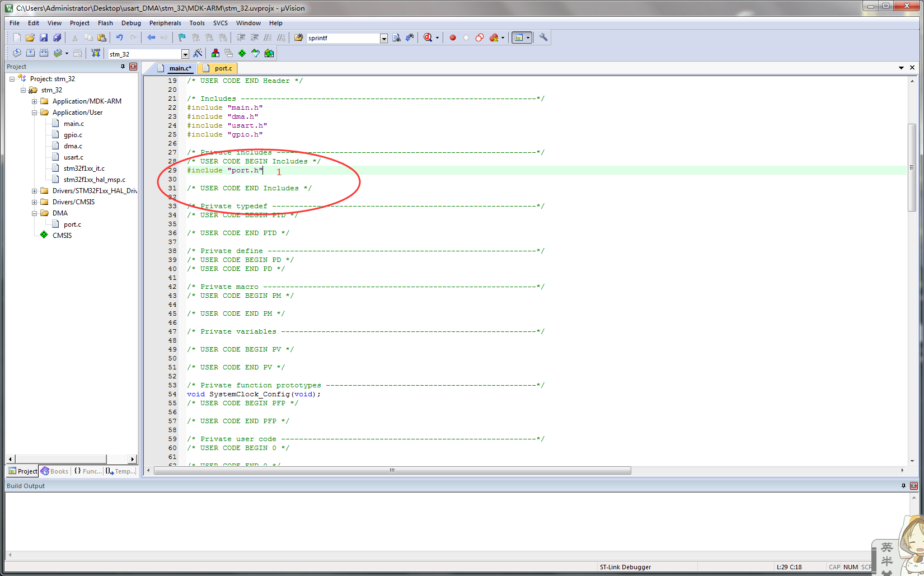Open the sprintf search dropdown
Image resolution: width=924 pixels, height=576 pixels.
[384, 38]
